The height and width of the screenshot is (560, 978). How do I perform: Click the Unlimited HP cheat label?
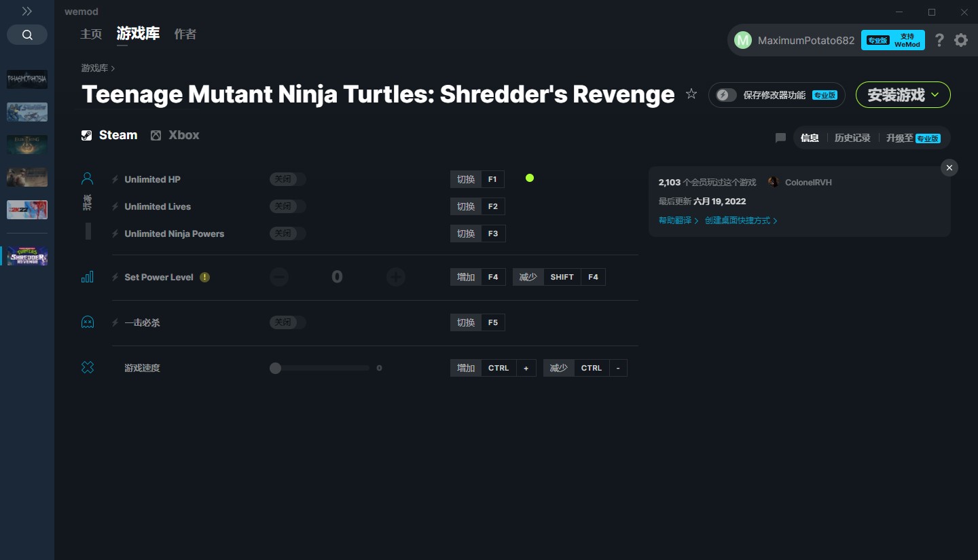click(152, 179)
